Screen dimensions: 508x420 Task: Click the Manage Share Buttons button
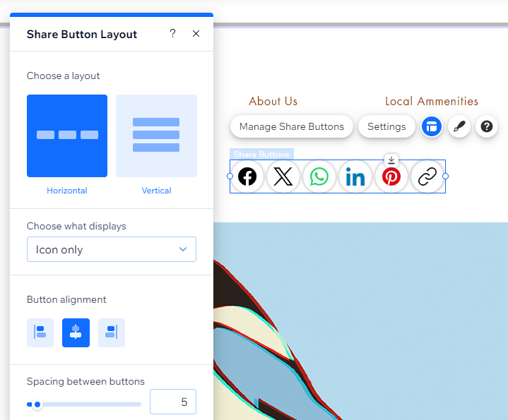pos(291,127)
